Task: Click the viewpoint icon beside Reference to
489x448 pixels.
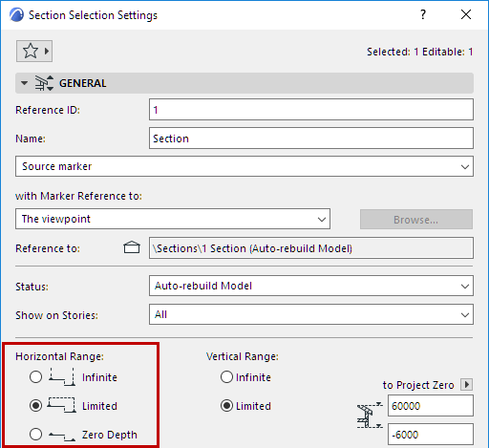Action: [132, 247]
